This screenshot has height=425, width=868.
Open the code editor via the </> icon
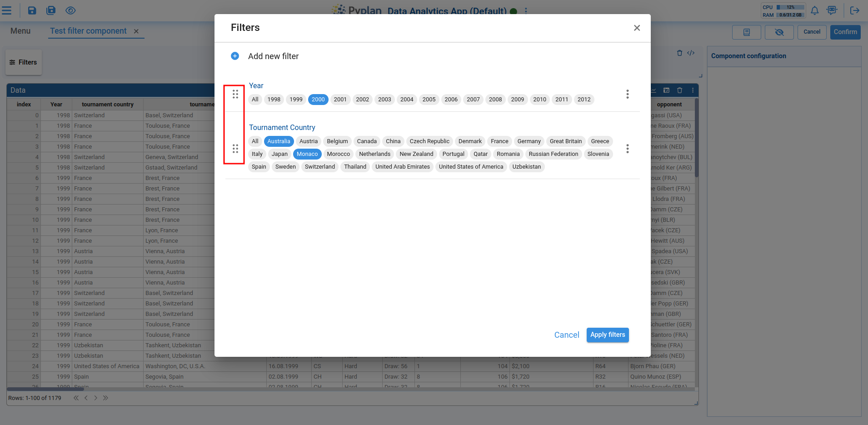(691, 53)
